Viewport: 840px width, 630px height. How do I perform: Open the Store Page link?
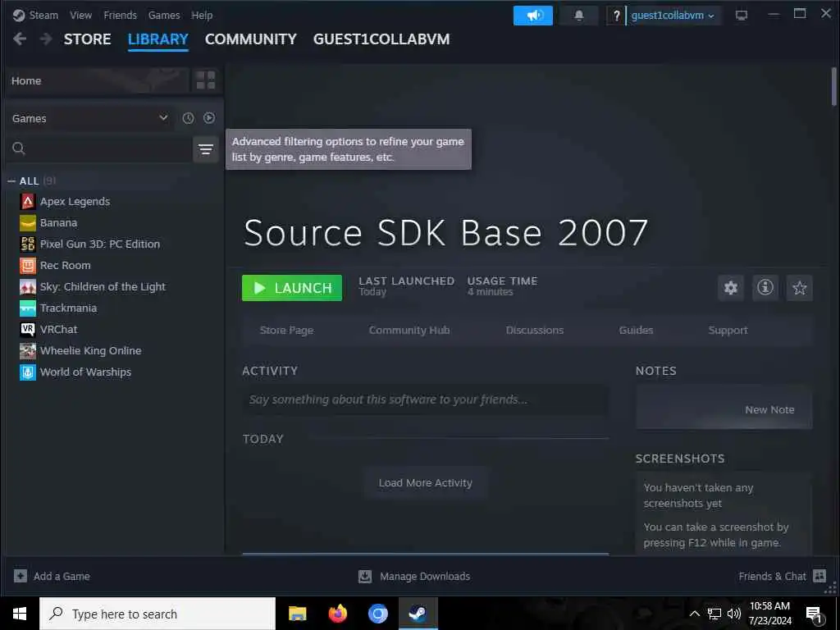(x=286, y=330)
